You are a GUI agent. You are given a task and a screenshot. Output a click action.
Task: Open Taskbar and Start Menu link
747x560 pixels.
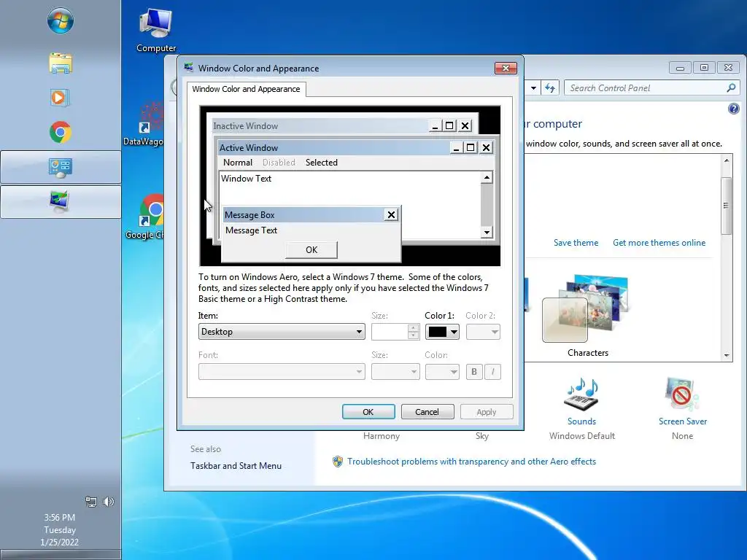tap(236, 466)
